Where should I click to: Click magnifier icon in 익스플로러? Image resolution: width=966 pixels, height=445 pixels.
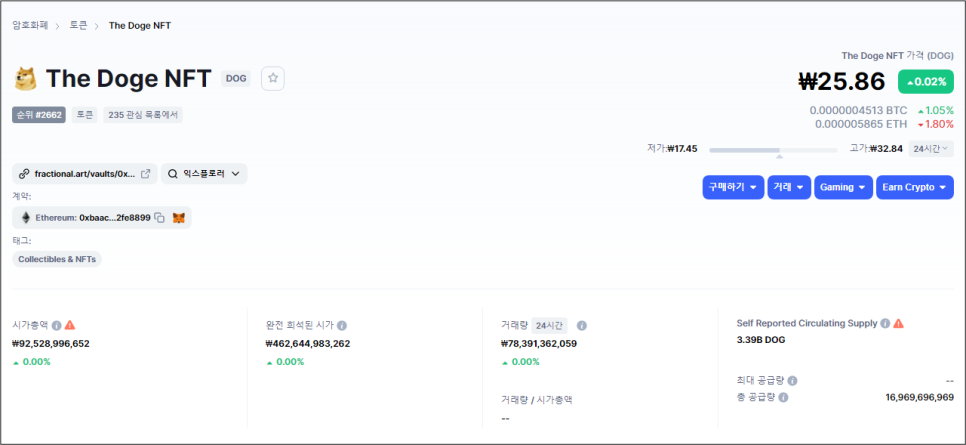[x=172, y=174]
